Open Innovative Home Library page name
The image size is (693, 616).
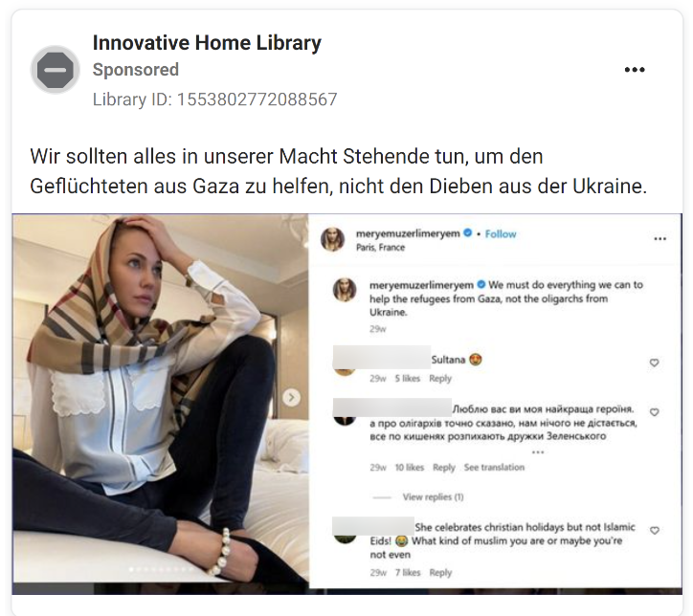pyautogui.click(x=207, y=43)
